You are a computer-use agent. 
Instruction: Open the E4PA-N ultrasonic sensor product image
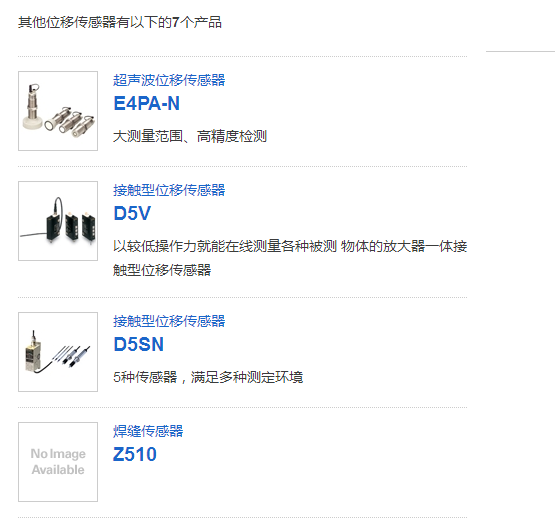point(58,111)
